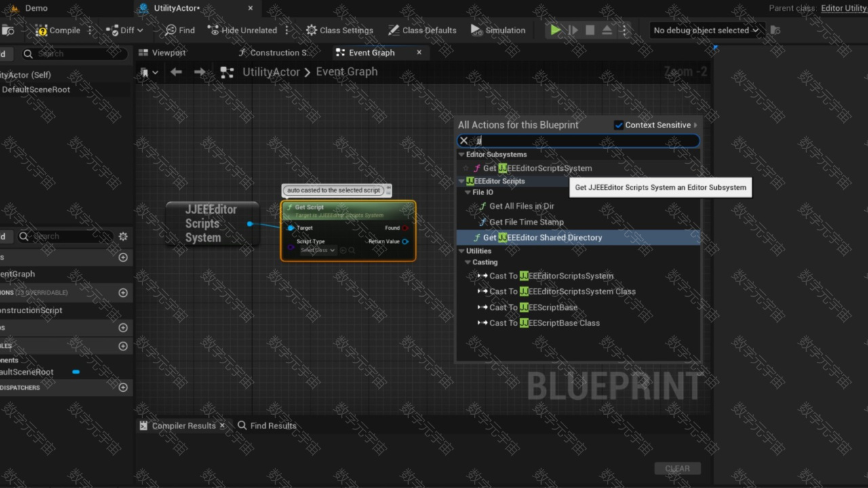Click the use-selected arrow beside Select Class
Screen dimensions: 868x488
[343, 250]
